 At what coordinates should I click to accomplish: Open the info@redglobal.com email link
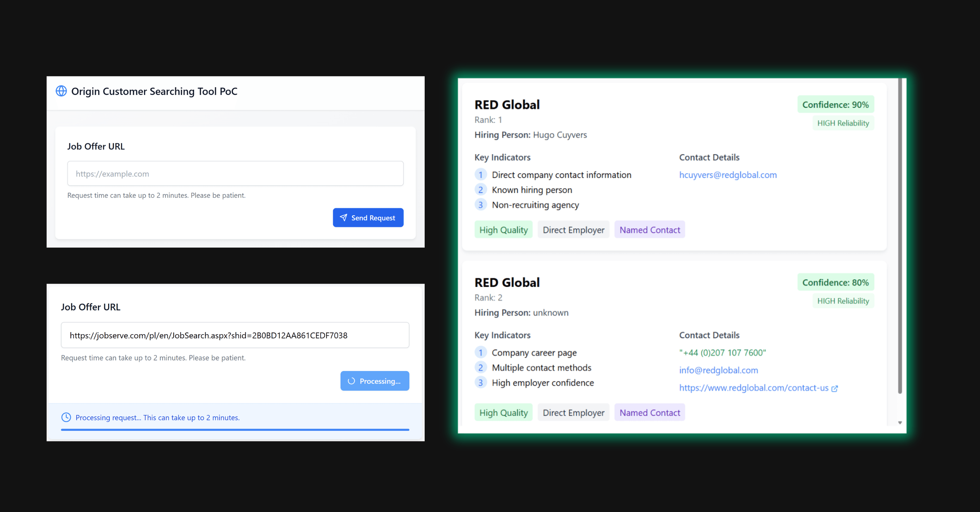pos(719,370)
